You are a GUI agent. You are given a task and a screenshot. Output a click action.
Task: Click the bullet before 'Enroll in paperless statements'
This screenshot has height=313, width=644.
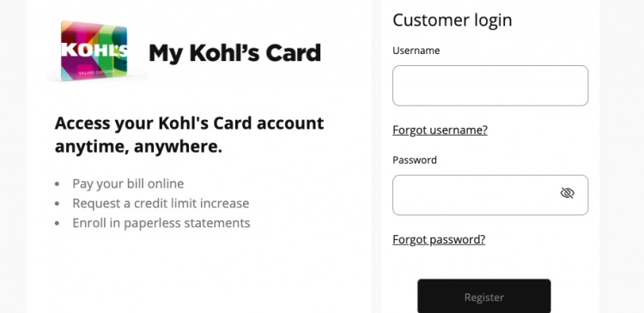[57, 223]
